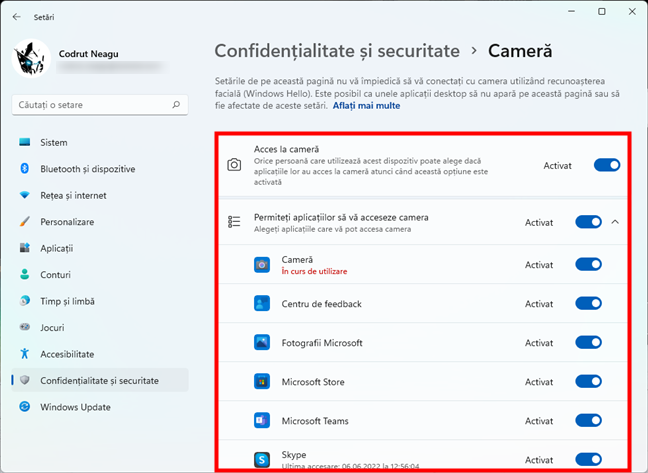Go to Confidențialitate și securitate breadcrumb
This screenshot has width=648, height=473.
(x=337, y=51)
